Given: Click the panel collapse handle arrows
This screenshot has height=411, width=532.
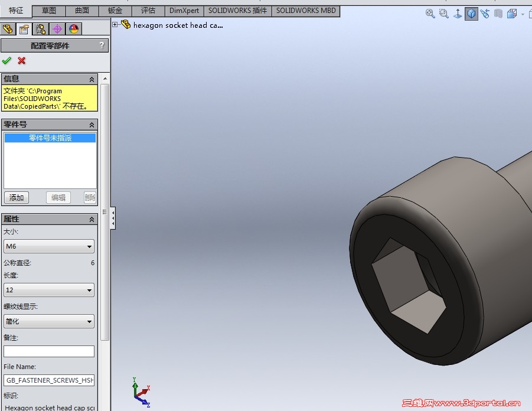Looking at the screenshot, I should (x=113, y=218).
